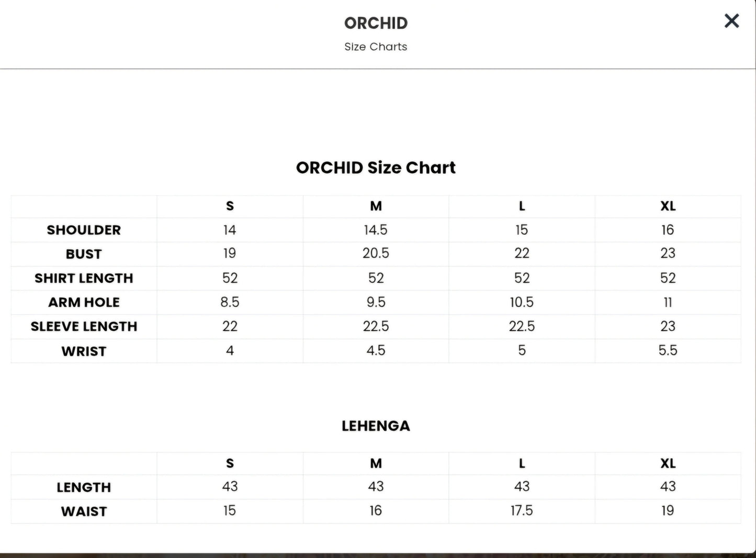
Task: Click the L arm hole value 10.5
Action: tap(522, 302)
